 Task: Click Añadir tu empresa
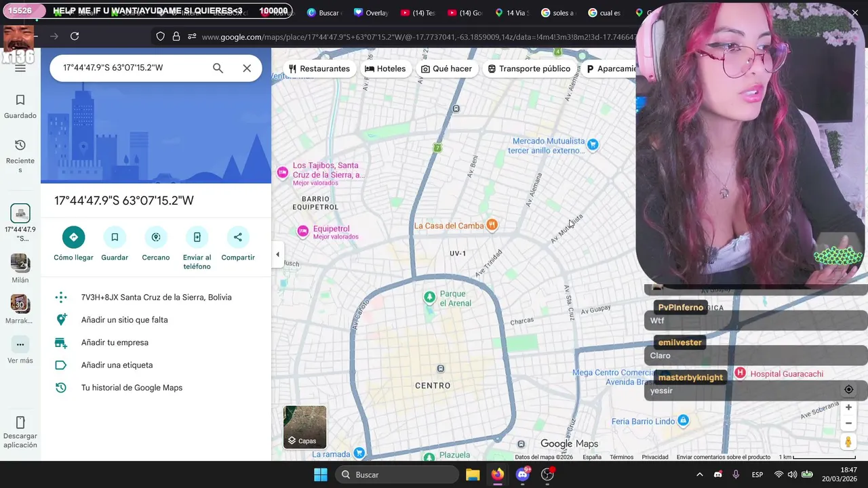(156, 342)
